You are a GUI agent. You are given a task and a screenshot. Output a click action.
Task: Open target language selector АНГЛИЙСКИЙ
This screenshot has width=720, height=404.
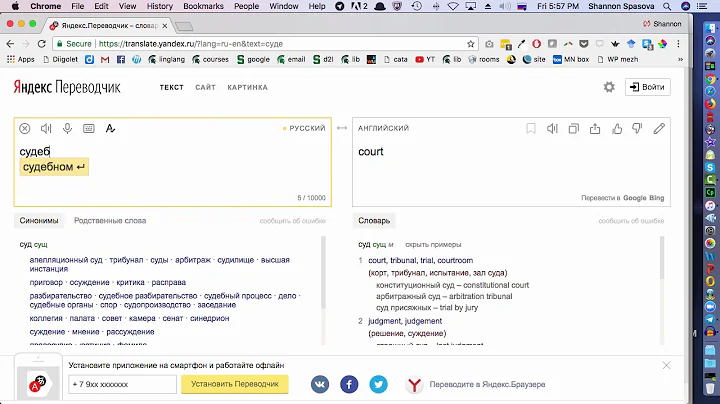tap(383, 128)
